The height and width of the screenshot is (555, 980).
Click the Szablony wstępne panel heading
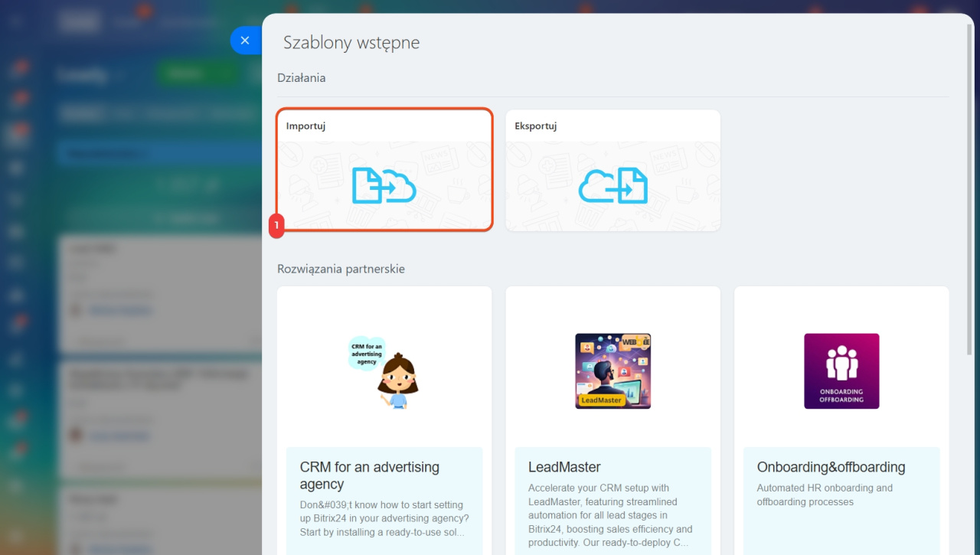[351, 43]
